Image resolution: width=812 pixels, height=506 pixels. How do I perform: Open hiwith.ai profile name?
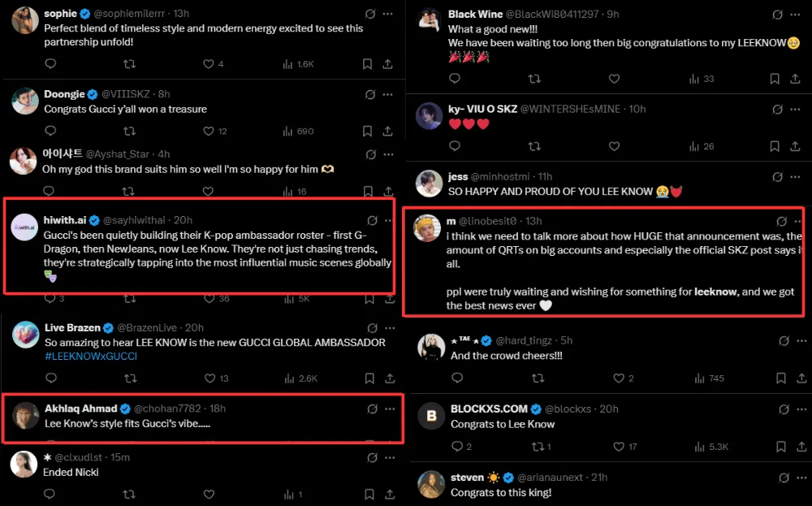pos(65,220)
